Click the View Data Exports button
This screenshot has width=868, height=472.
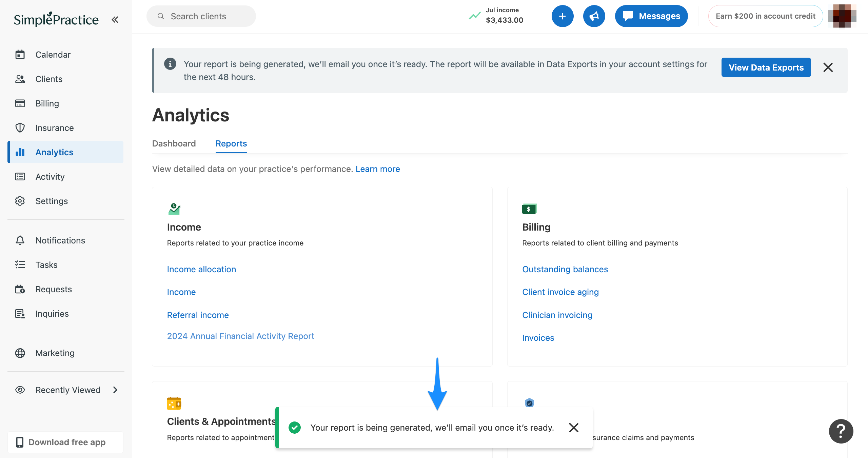click(766, 67)
